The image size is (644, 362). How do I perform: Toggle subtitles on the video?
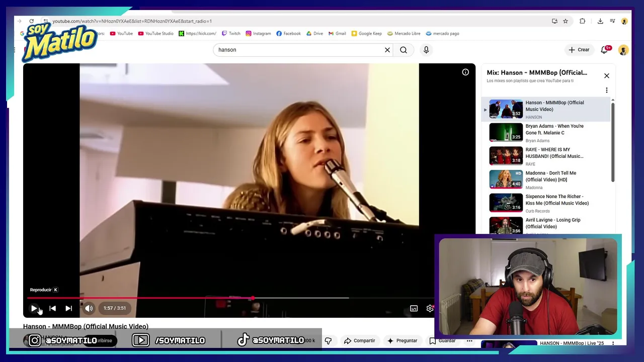tap(414, 308)
